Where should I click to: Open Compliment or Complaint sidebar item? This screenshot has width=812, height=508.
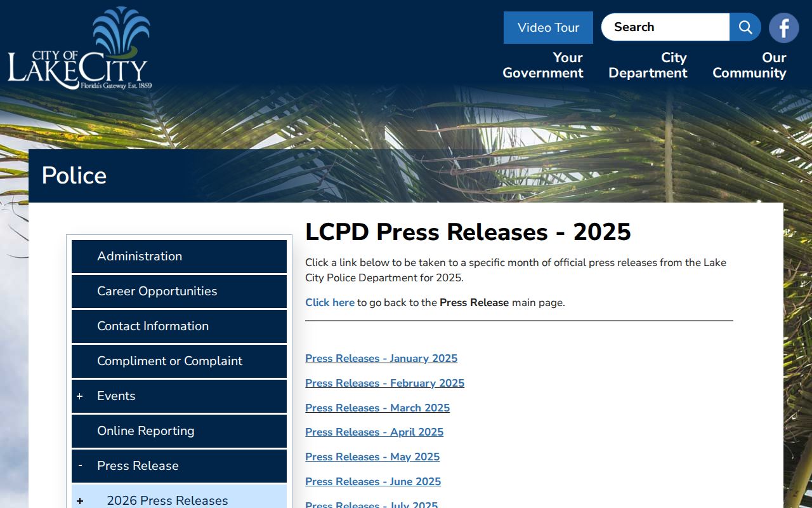(x=179, y=361)
